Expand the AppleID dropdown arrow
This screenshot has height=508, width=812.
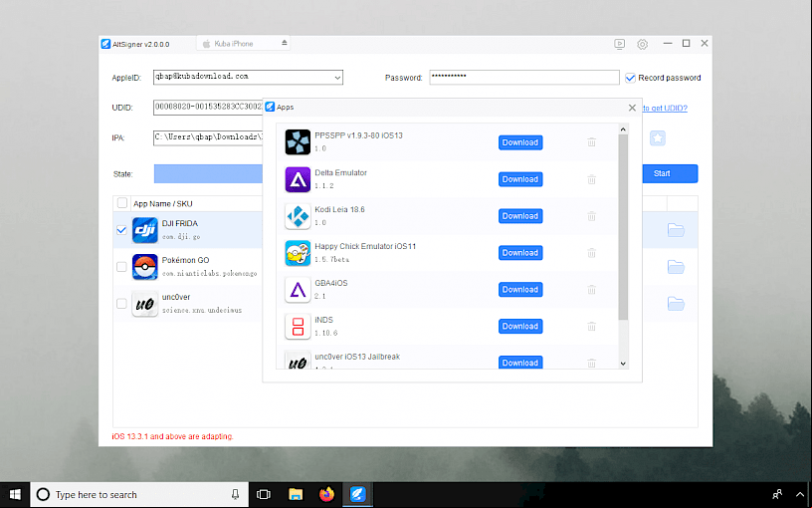click(337, 78)
